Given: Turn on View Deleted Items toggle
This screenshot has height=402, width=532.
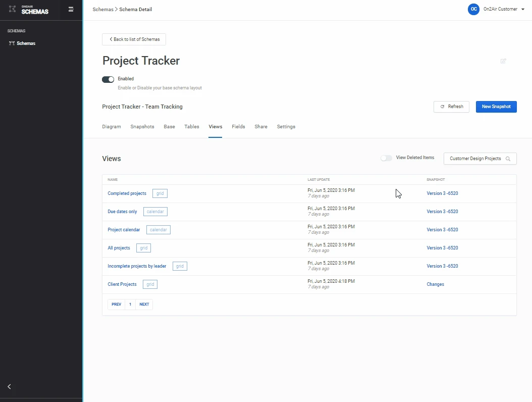Looking at the screenshot, I should (386, 158).
